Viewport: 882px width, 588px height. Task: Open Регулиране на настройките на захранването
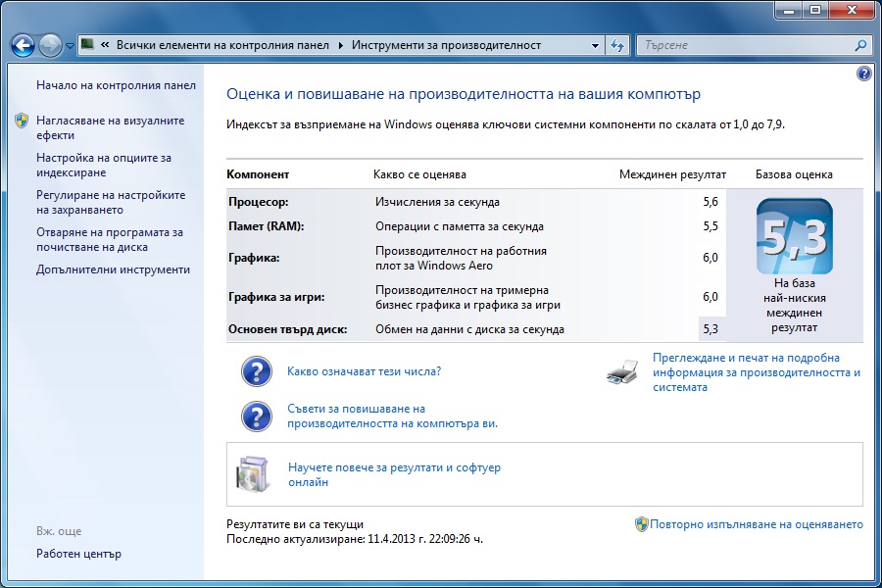click(x=111, y=202)
